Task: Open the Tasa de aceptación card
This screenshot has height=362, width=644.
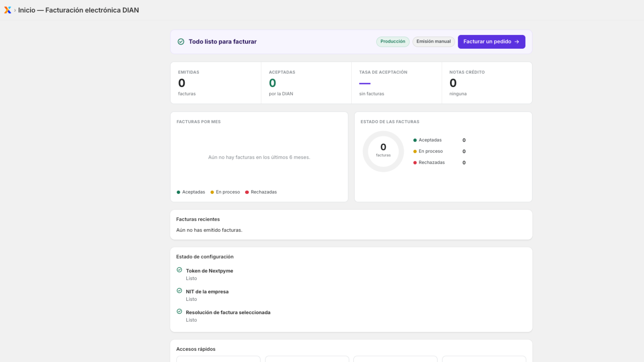Action: click(396, 83)
